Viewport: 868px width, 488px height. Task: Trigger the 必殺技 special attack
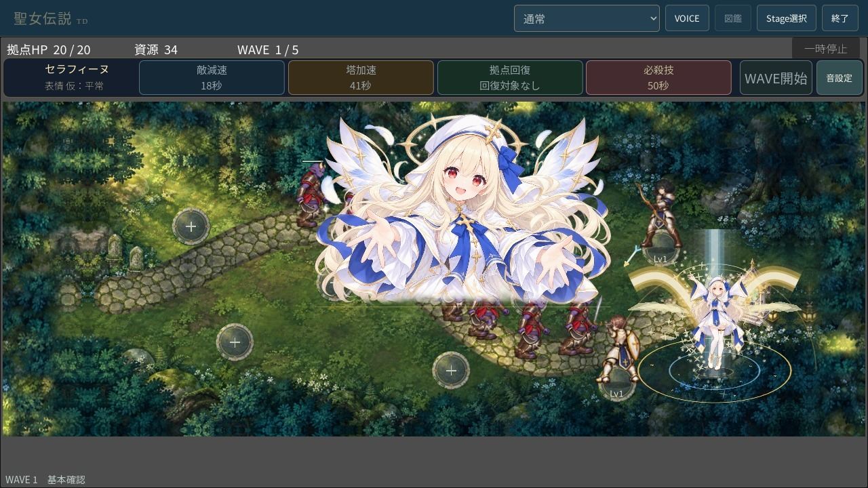[x=658, y=77]
